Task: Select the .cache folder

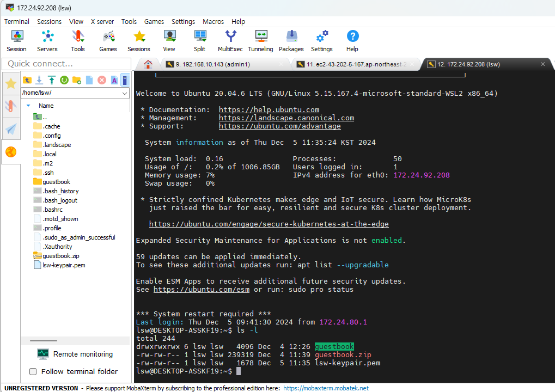Action: tap(47, 126)
